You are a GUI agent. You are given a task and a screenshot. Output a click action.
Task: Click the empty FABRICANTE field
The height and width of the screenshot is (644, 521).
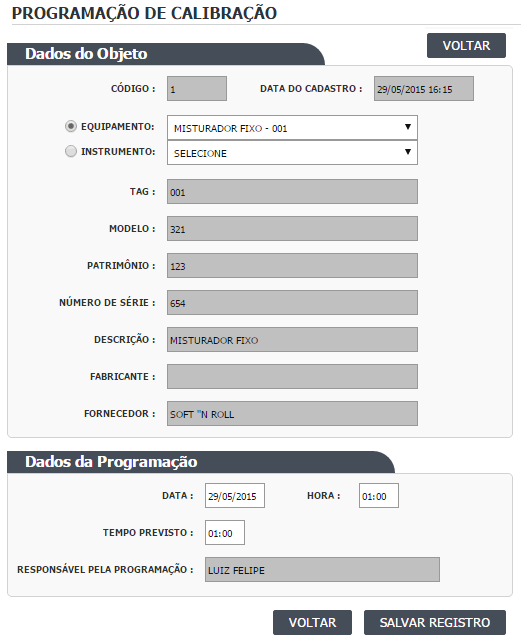(292, 376)
